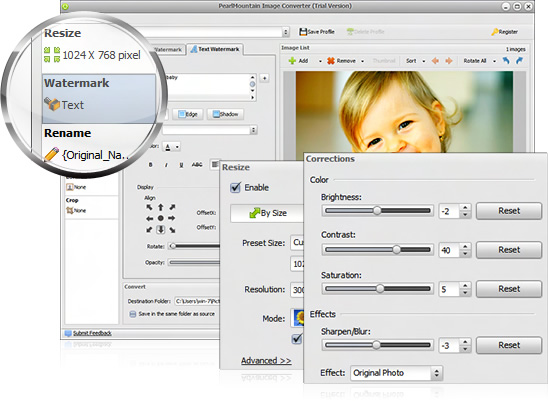This screenshot has height=401, width=548.
Task: Click the plus button beside text box
Action: point(265,78)
